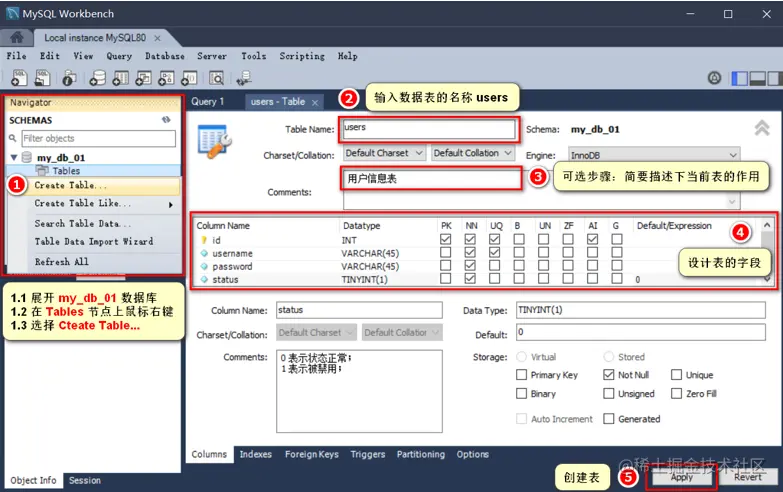This screenshot has width=783, height=492.
Task: Open the object inspector icon
Action: coord(69,78)
